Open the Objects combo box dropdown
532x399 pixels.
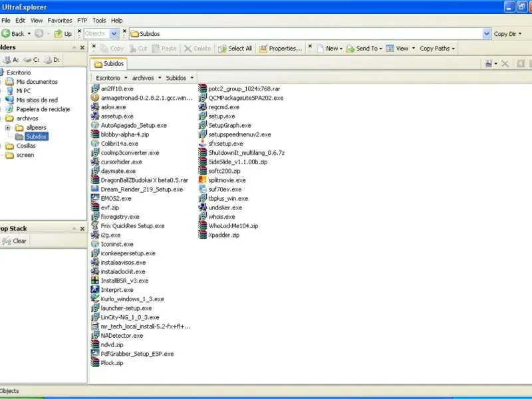tap(114, 34)
